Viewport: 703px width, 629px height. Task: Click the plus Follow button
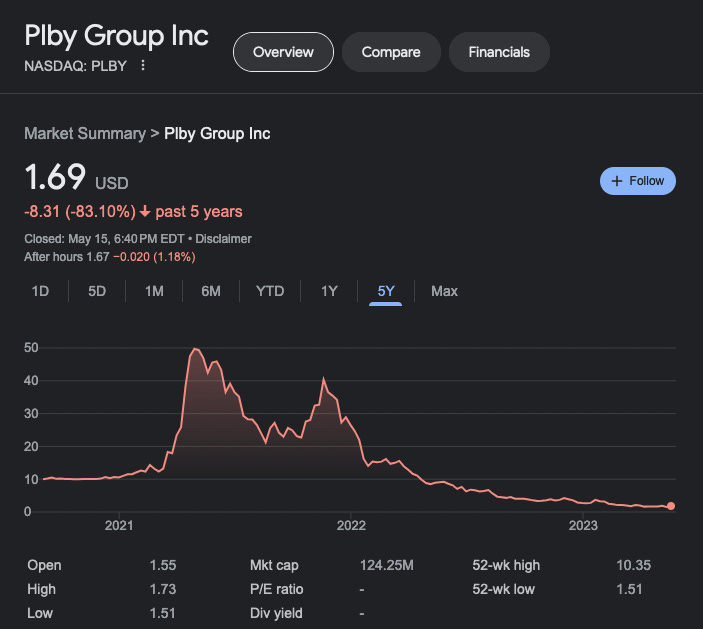(638, 181)
